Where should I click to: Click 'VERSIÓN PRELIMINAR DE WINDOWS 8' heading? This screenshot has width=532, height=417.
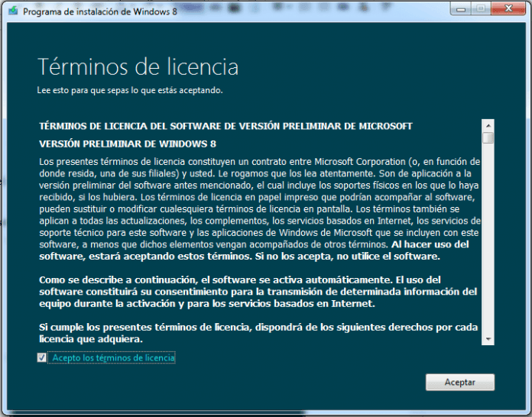pos(128,144)
